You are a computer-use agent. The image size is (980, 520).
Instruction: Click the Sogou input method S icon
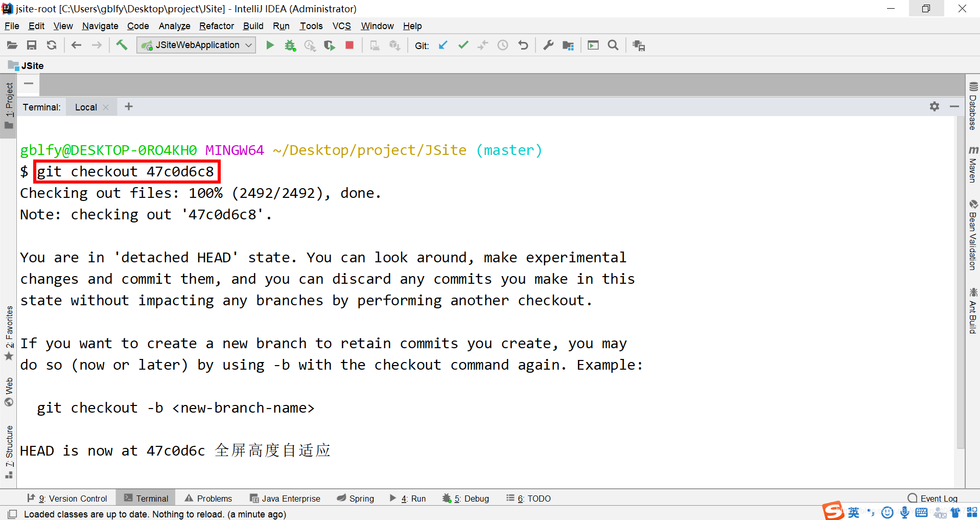833,511
